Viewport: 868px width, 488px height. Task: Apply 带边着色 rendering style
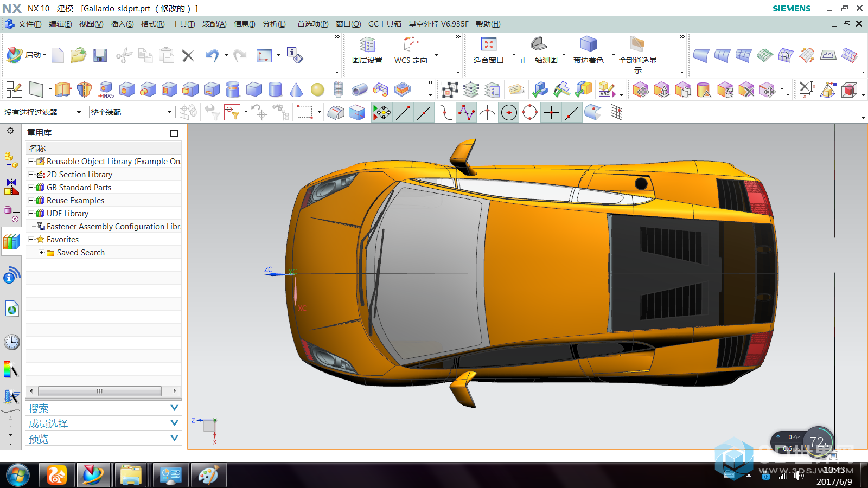pos(589,50)
